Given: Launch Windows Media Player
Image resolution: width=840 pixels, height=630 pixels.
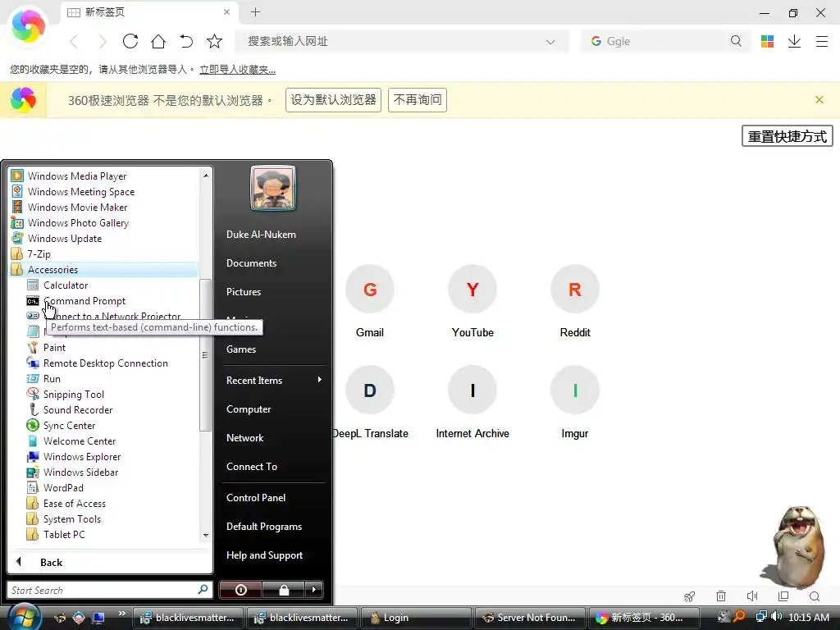Looking at the screenshot, I should (x=104, y=176).
